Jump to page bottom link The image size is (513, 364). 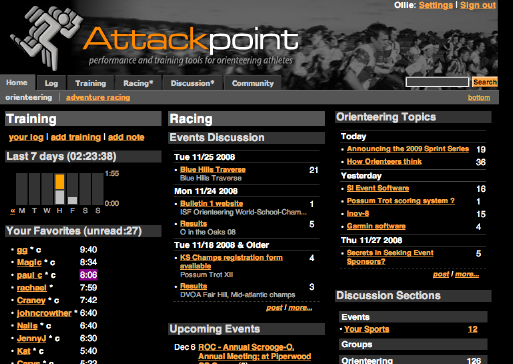coord(479,98)
